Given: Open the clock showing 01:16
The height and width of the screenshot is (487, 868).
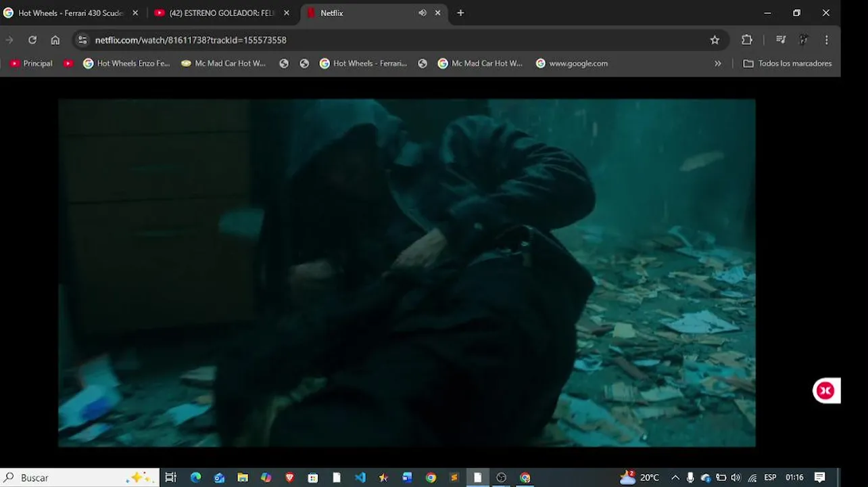Looking at the screenshot, I should coord(794,478).
